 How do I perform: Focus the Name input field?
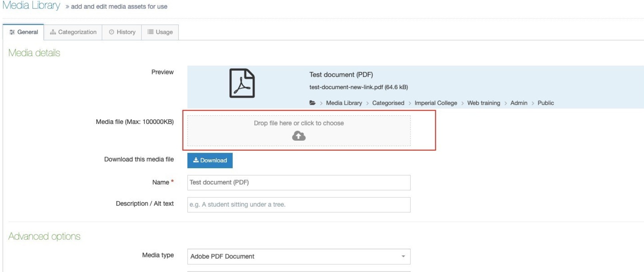coord(298,183)
